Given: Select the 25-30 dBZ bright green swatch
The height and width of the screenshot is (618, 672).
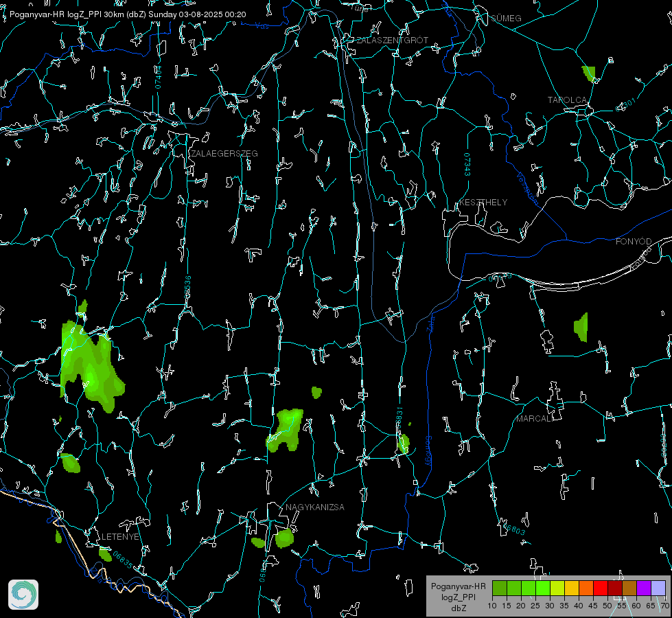Looking at the screenshot, I should tap(543, 588).
